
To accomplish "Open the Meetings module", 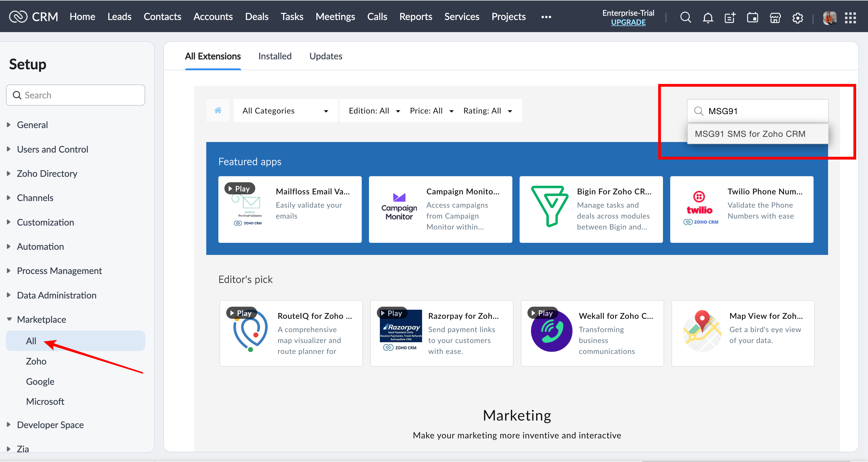I will pyautogui.click(x=335, y=17).
